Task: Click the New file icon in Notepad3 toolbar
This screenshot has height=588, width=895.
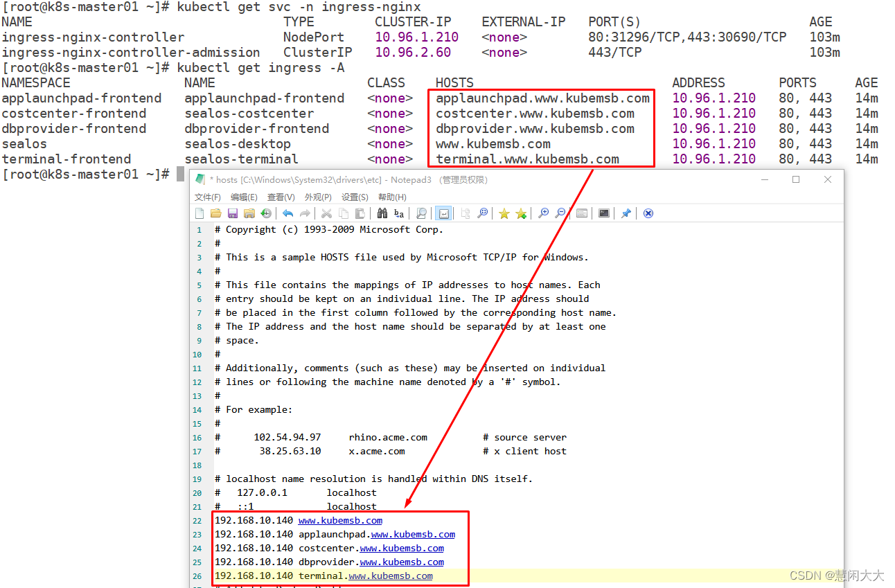Action: (199, 213)
